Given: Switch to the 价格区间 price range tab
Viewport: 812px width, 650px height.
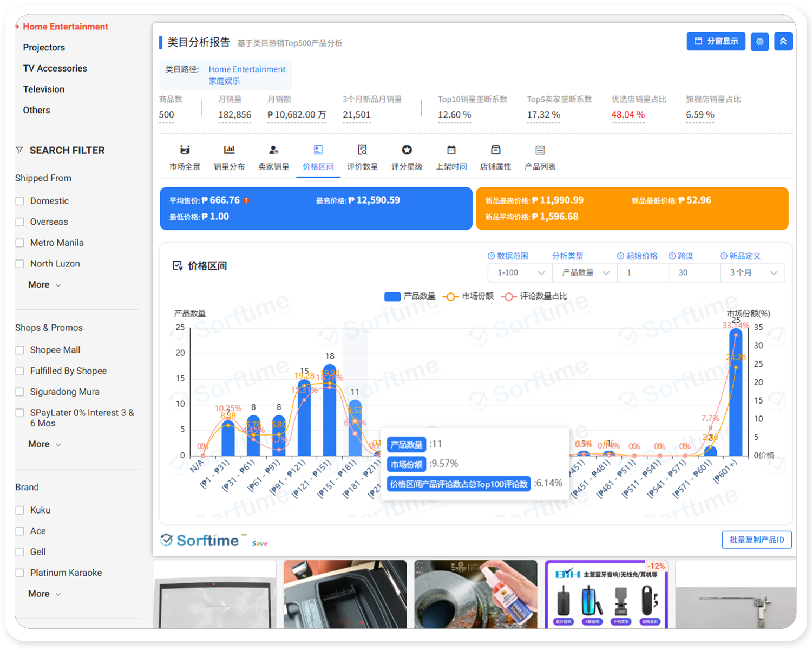Looking at the screenshot, I should pyautogui.click(x=318, y=157).
